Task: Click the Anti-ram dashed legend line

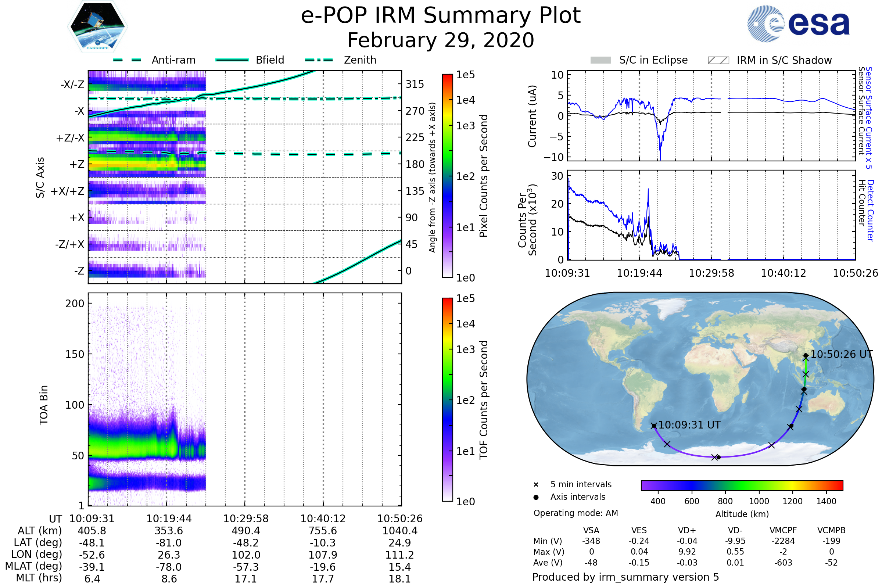Action: pos(127,60)
